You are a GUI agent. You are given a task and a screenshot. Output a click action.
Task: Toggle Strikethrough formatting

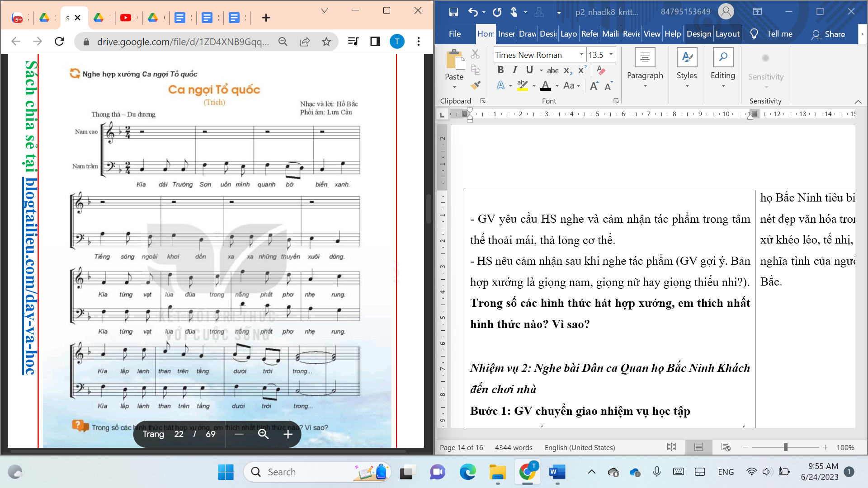(x=553, y=70)
